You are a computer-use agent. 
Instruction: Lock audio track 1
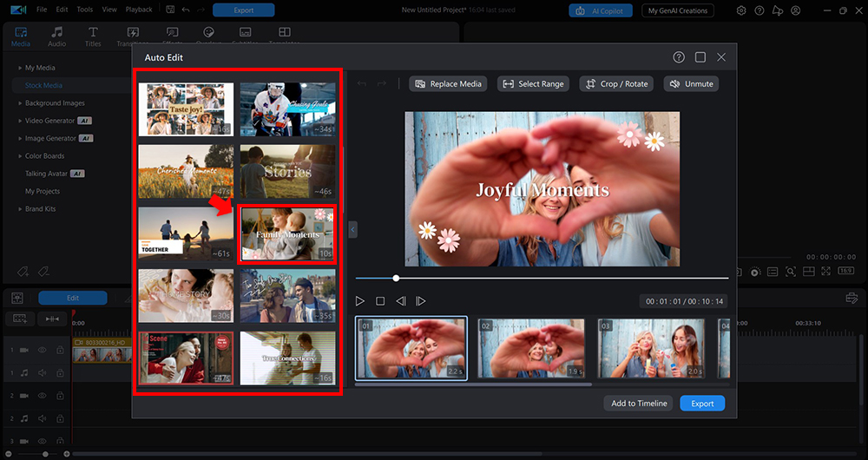[x=60, y=373]
